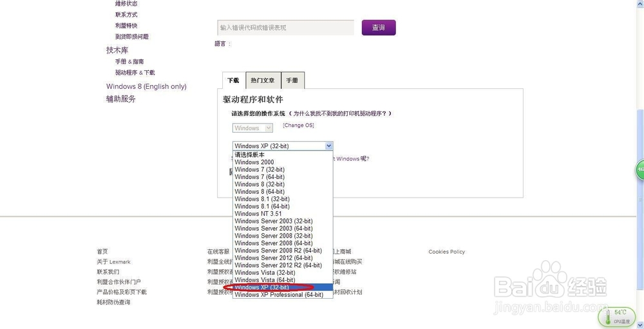Pick Windows 8.1 (32-bit) entry
The height and width of the screenshot is (329, 644).
pos(283,199)
